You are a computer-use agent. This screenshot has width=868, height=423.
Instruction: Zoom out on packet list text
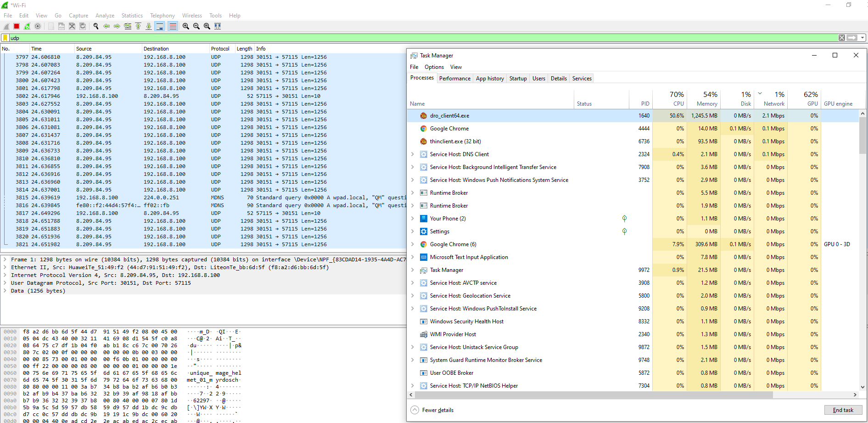tap(196, 26)
